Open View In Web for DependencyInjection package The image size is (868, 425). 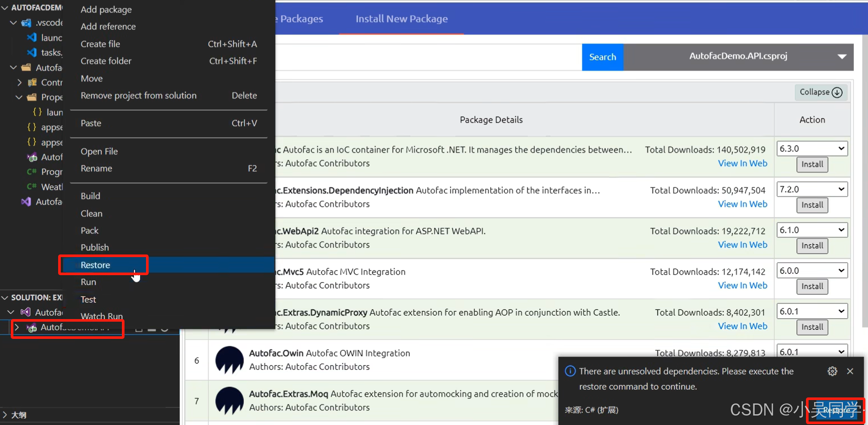[x=743, y=204]
